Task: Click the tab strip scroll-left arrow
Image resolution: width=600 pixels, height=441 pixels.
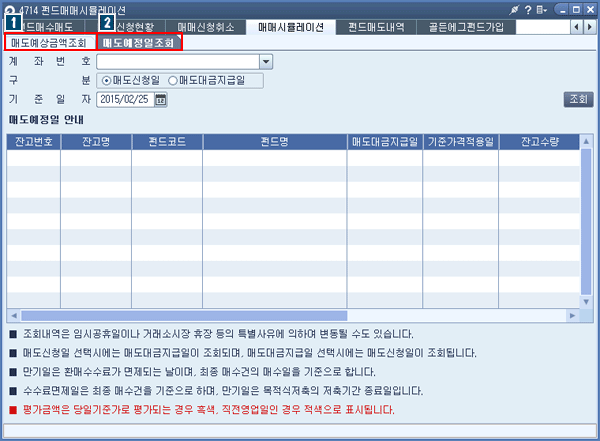Action: coord(576,27)
